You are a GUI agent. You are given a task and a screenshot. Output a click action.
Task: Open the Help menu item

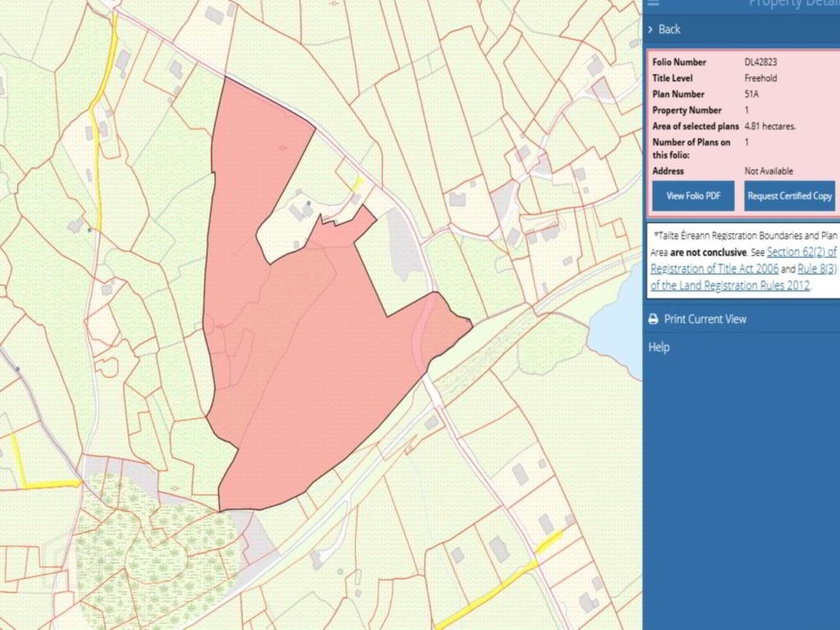point(659,347)
